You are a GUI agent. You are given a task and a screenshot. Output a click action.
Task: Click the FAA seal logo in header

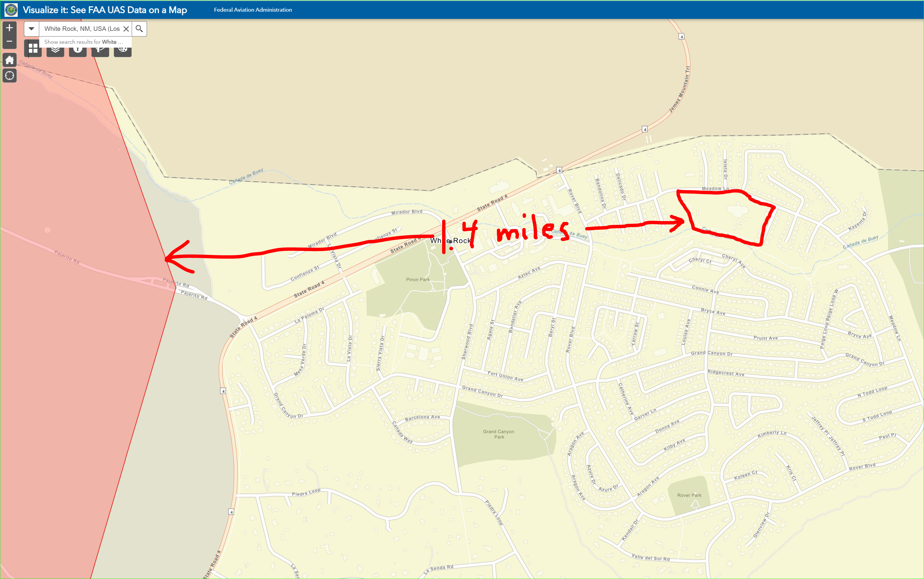[11, 10]
